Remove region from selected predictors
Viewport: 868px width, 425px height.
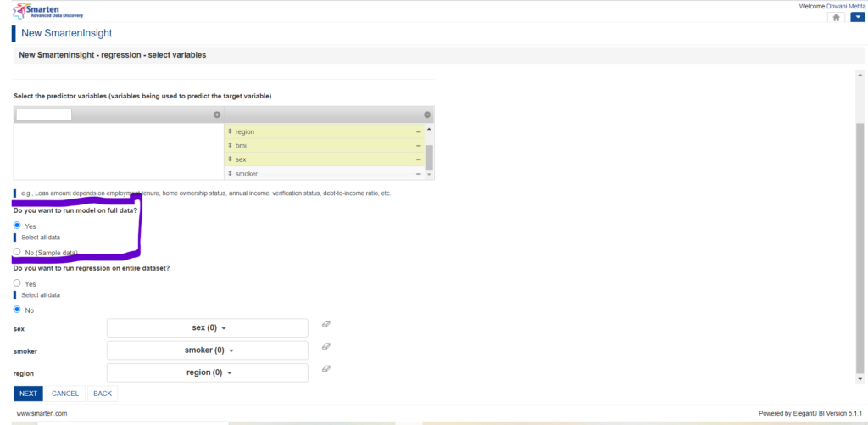pyautogui.click(x=419, y=131)
